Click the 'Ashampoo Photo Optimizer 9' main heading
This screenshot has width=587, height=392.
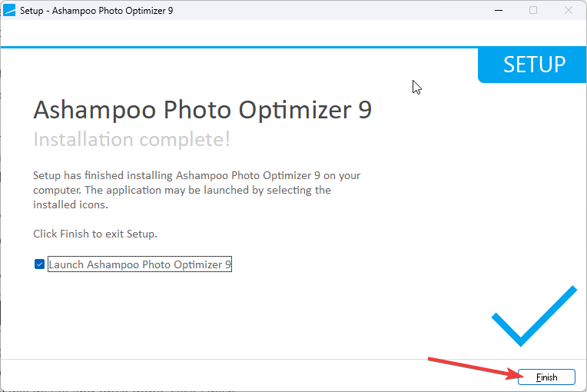pos(202,110)
